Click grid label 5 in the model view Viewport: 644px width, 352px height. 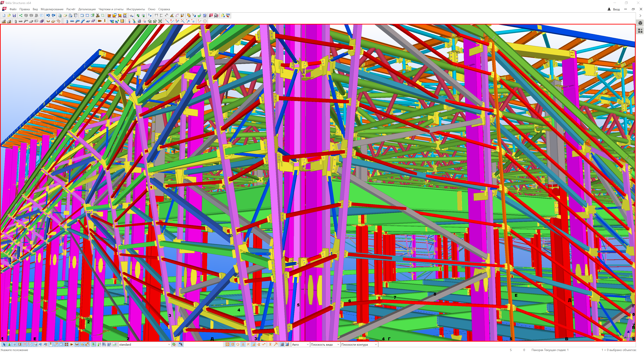tap(298, 305)
